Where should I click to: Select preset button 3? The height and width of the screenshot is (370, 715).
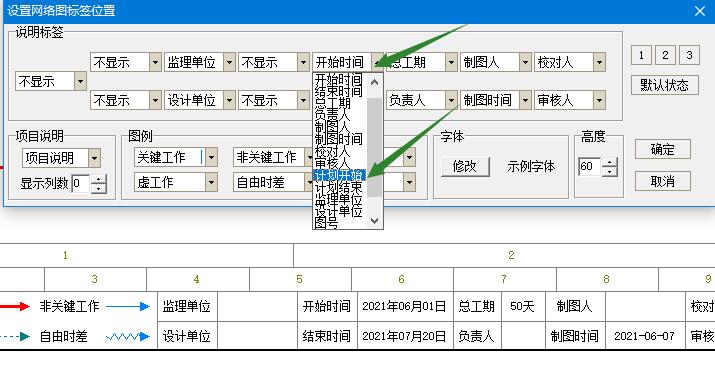point(689,55)
